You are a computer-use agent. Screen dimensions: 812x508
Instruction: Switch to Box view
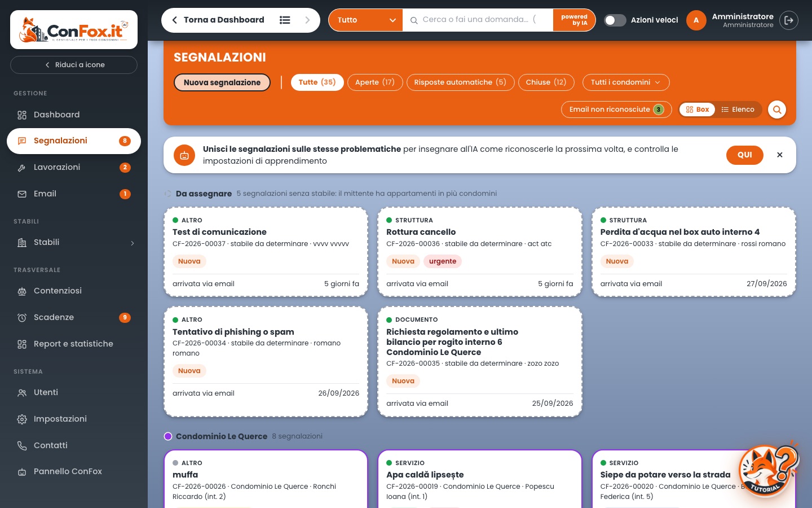[698, 110]
